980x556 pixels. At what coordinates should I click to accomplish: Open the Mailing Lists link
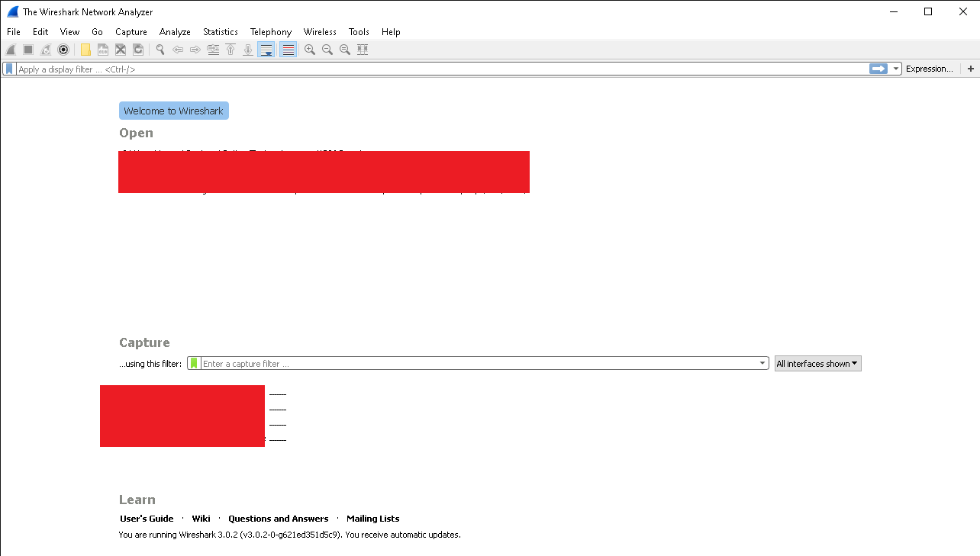373,519
